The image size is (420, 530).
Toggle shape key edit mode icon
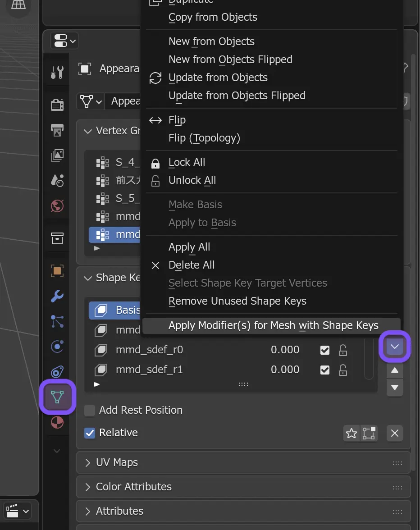369,433
